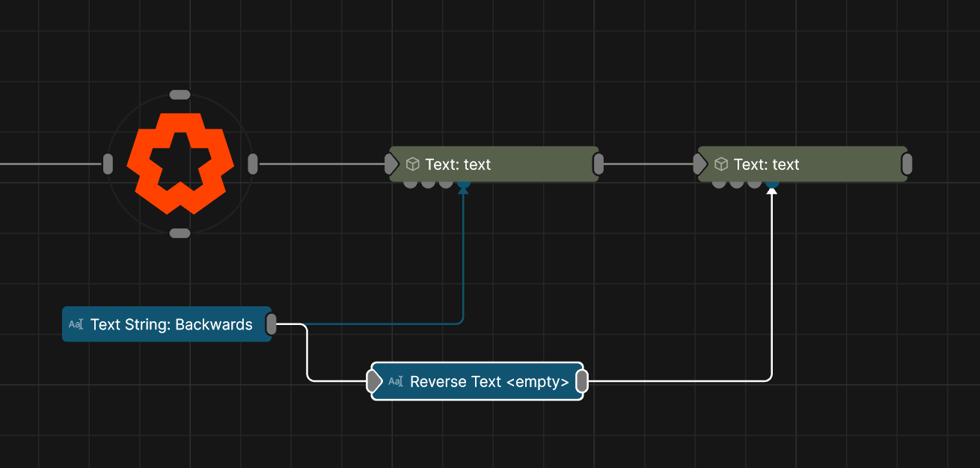Click the top port of the root node
Image resolution: width=980 pixels, height=468 pixels.
pos(180,95)
